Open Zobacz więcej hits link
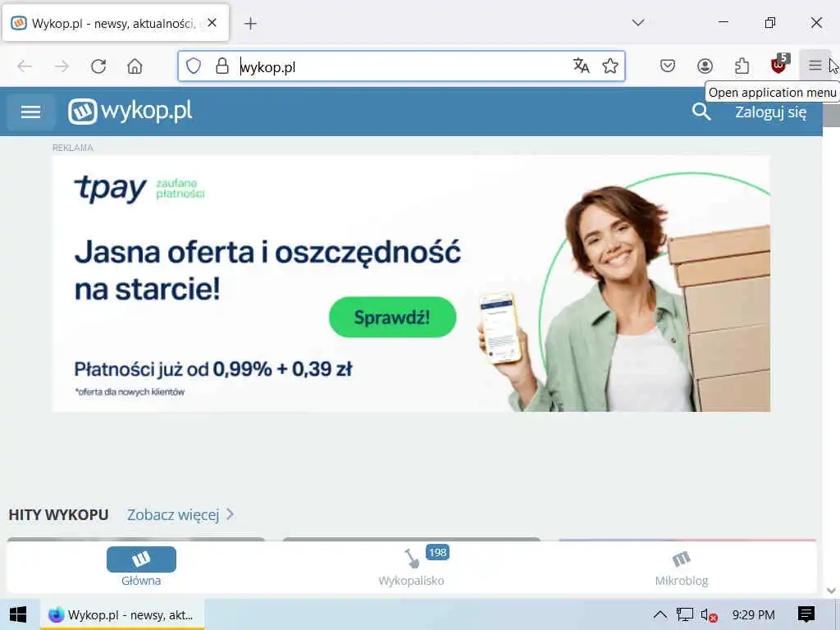The height and width of the screenshot is (630, 840). coord(173,515)
